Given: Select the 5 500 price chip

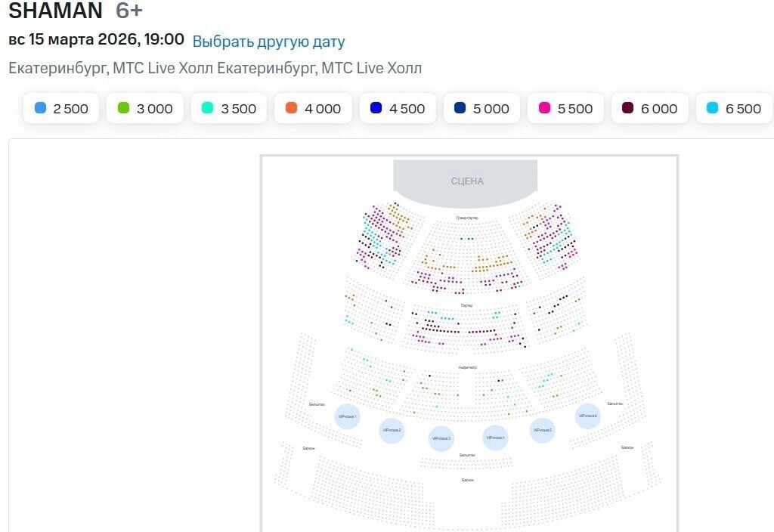Looking at the screenshot, I should click(x=565, y=108).
